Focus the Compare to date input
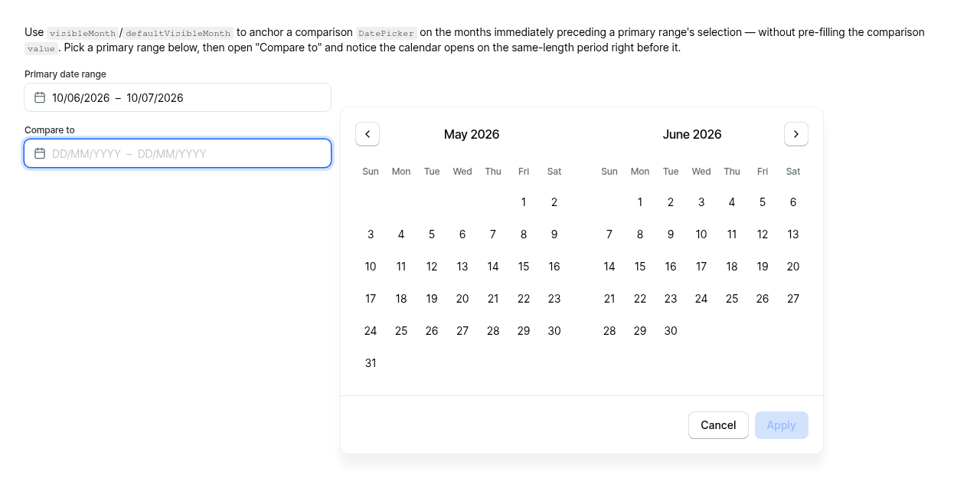The image size is (980, 485). [178, 153]
